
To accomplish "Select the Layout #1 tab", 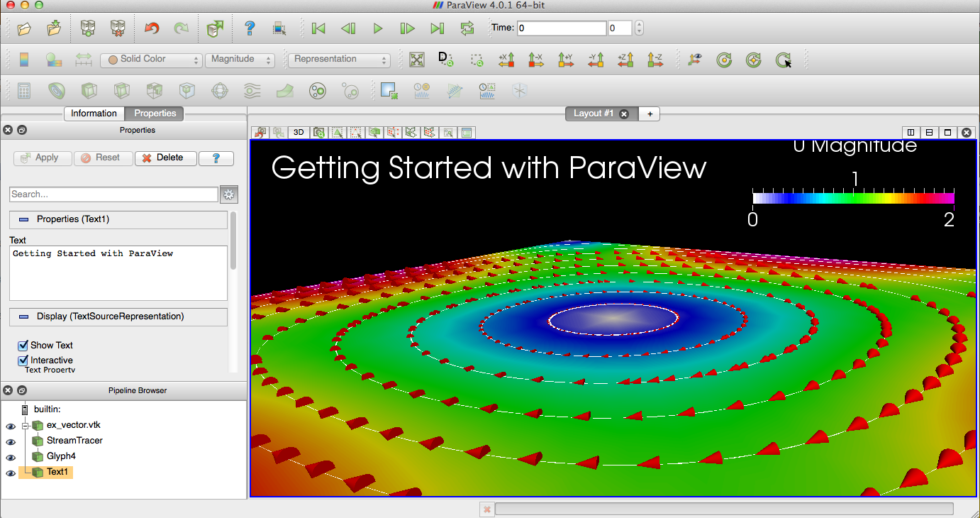I will pos(594,114).
